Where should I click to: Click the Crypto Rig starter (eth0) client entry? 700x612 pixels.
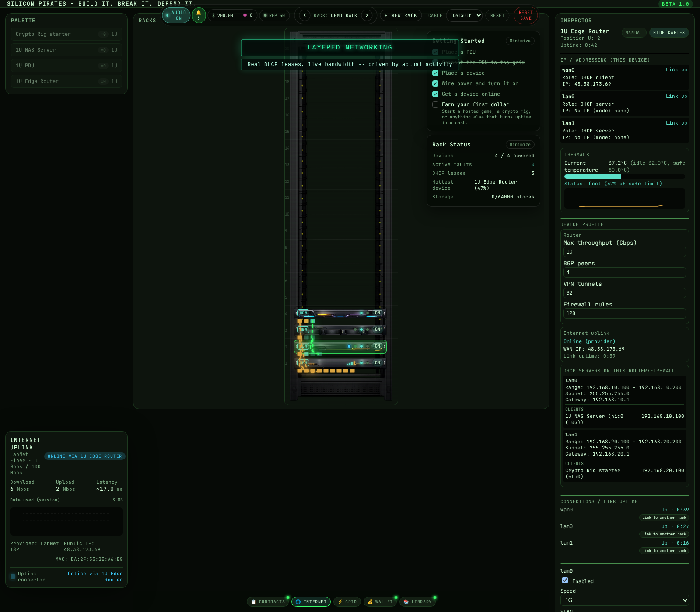[625, 474]
